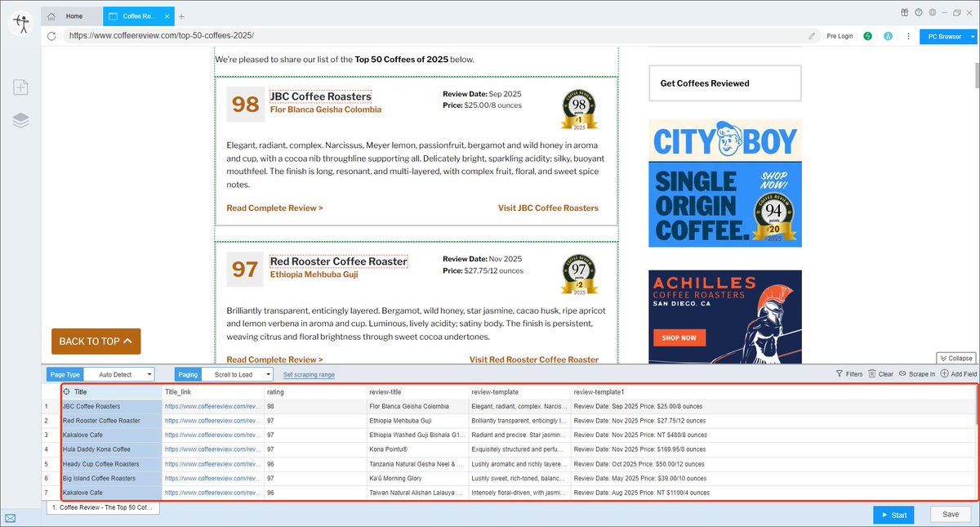This screenshot has height=527, width=980.
Task: Select the Ka'ū Morning Glory cell
Action: coord(417,479)
